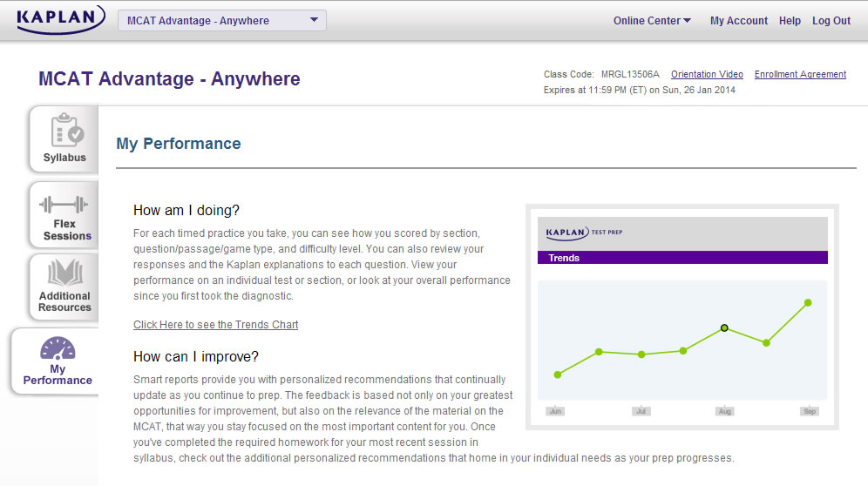868x486 pixels.
Task: Click the Jul axis label
Action: (x=641, y=411)
